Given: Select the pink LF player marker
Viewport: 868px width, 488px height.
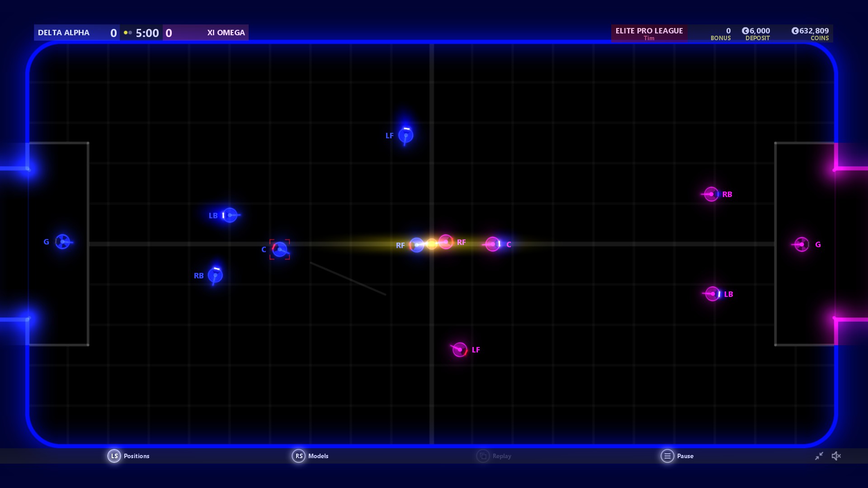Looking at the screenshot, I should [460, 349].
